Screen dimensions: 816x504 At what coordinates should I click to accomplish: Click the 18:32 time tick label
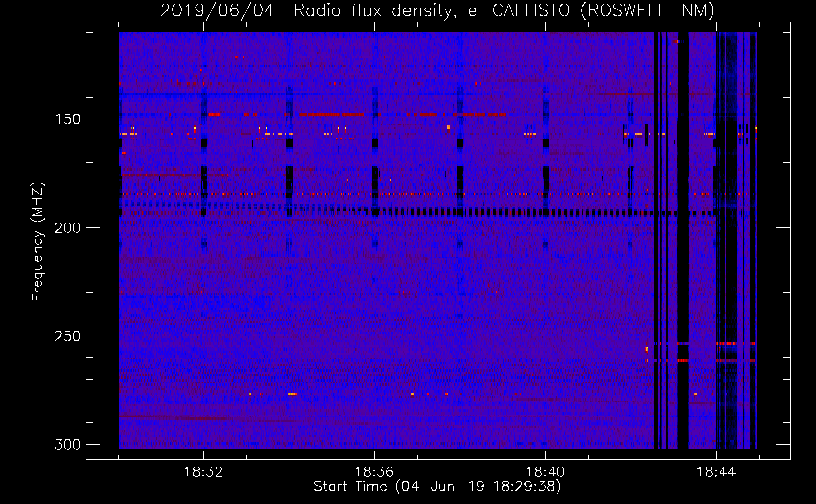click(203, 472)
